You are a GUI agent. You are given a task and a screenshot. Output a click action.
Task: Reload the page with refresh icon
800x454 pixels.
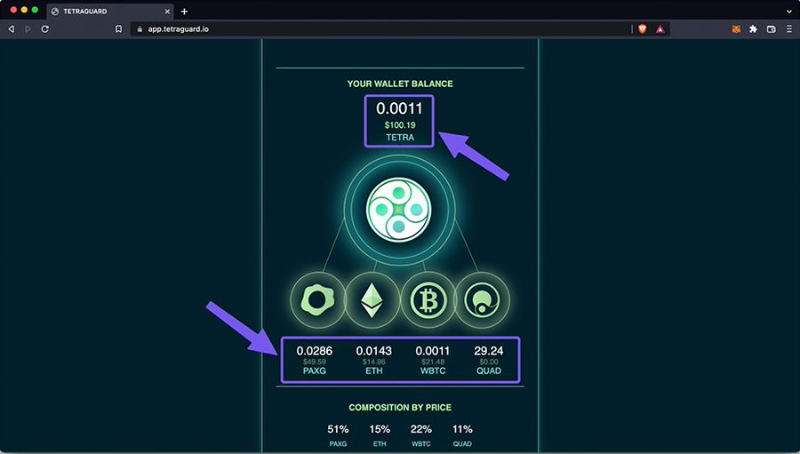[45, 29]
